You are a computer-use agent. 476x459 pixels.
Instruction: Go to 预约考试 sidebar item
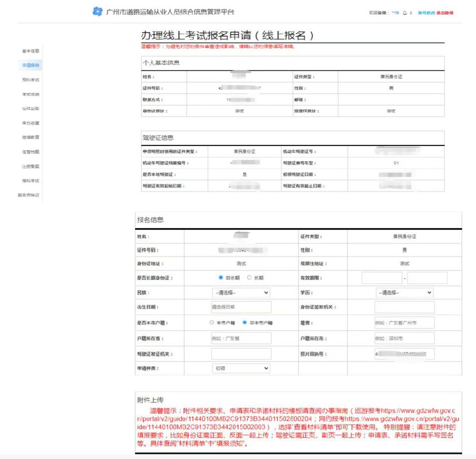(30, 80)
